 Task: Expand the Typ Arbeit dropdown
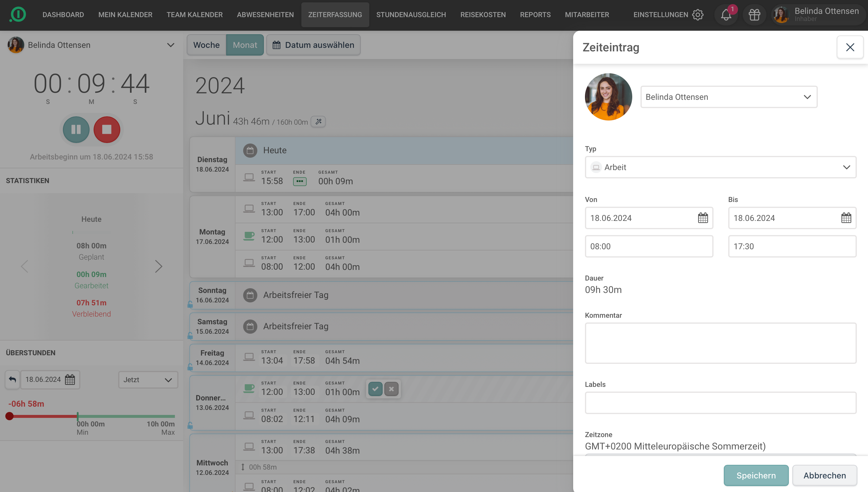(x=720, y=167)
